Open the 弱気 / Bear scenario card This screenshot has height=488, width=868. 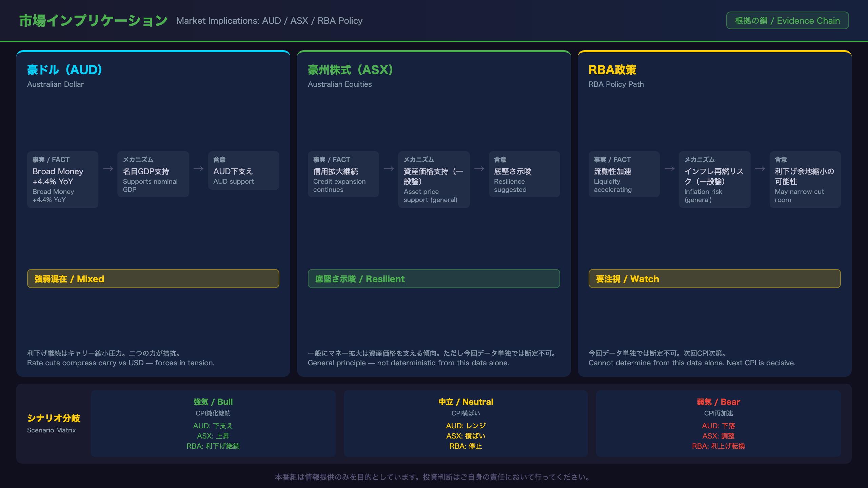(x=718, y=424)
